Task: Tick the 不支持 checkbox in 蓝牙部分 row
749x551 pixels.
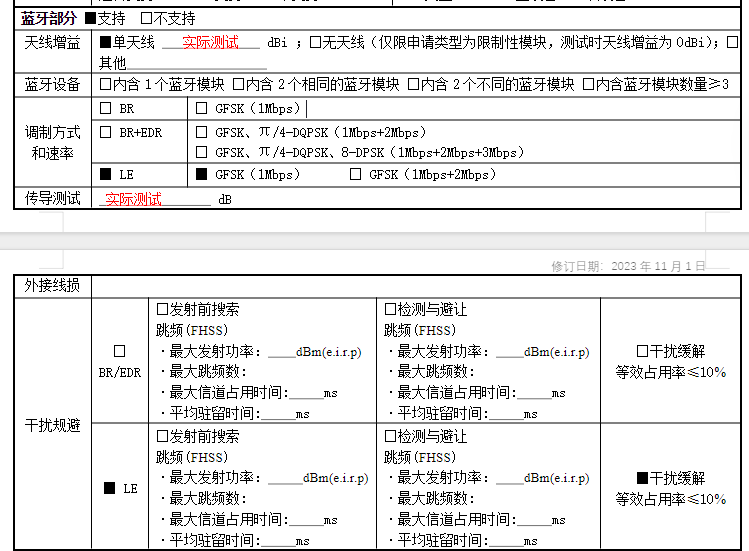Action: [x=146, y=19]
